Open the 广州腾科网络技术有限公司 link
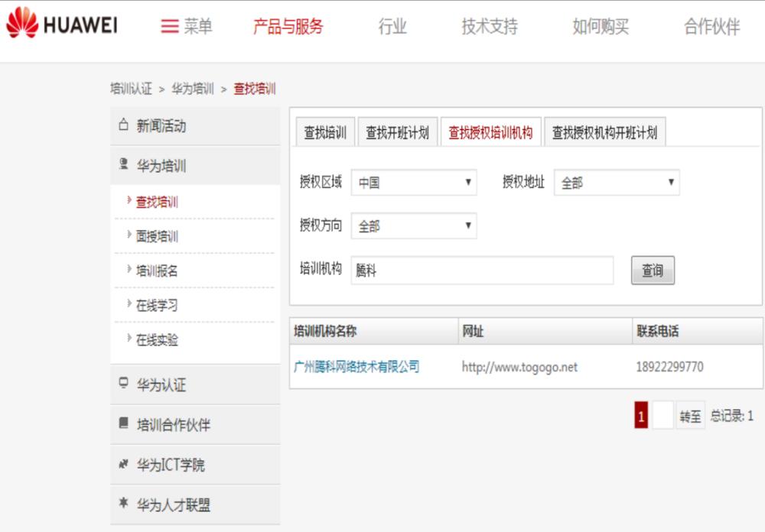The width and height of the screenshot is (765, 532). [356, 366]
